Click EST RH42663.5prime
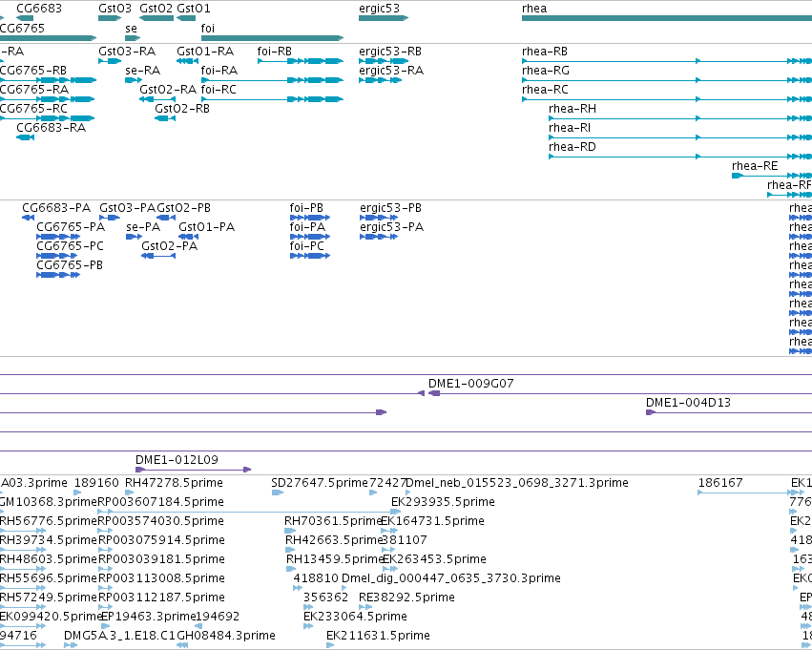 coord(290,550)
